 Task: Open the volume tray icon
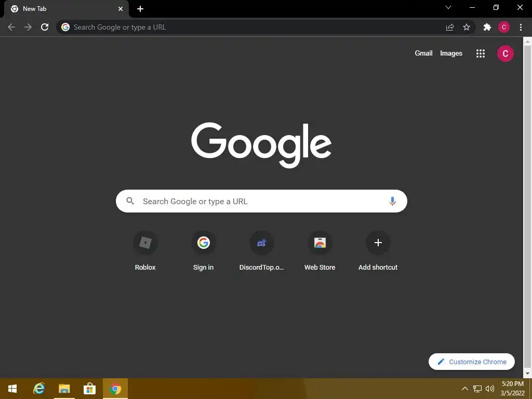click(490, 389)
